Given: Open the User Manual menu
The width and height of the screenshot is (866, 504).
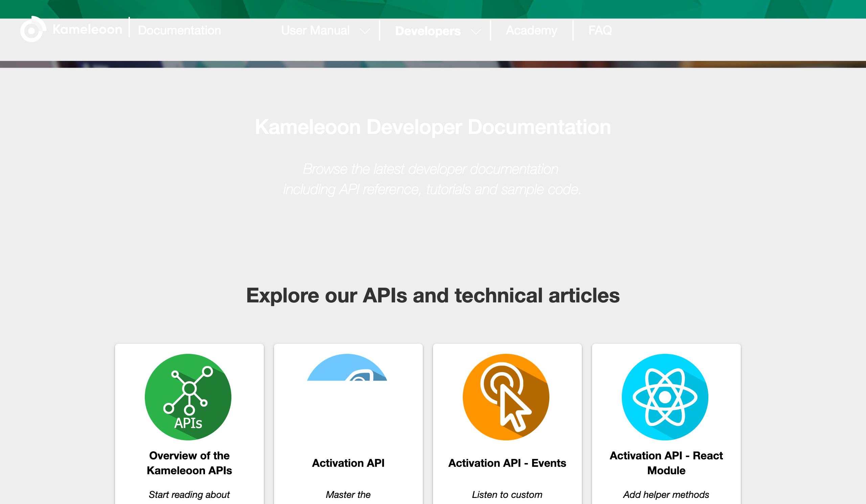Looking at the screenshot, I should [315, 30].
